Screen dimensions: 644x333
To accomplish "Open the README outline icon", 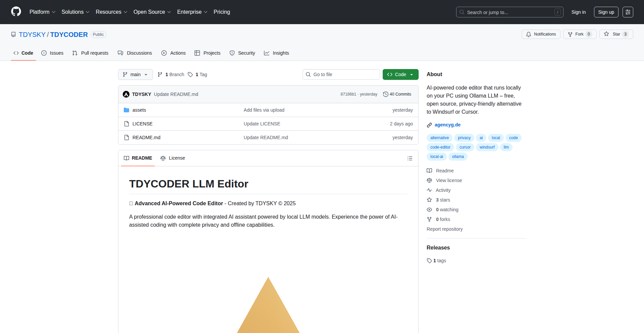I will coord(410,158).
